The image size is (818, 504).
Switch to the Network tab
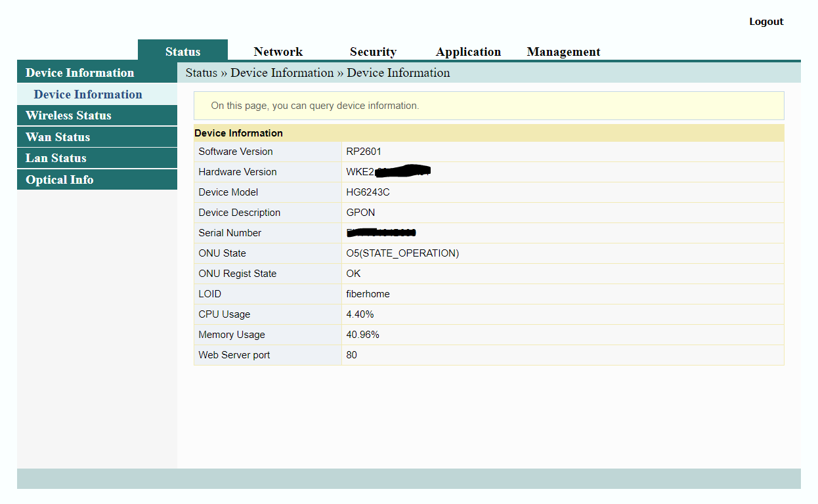point(278,51)
